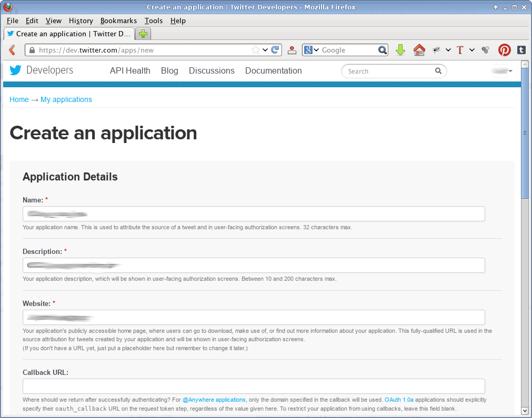Go to API Health page
Screen dimensions: 532x418
[x=130, y=70]
